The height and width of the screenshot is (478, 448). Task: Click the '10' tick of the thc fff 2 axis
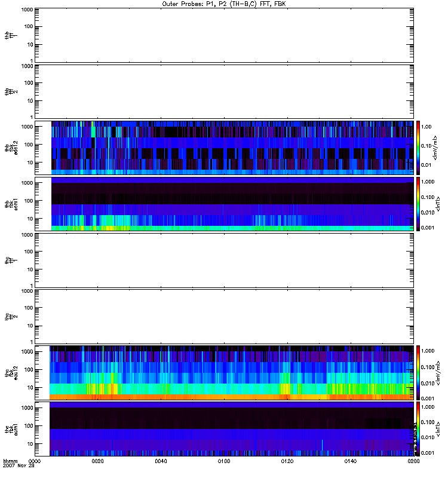[x=30, y=326]
